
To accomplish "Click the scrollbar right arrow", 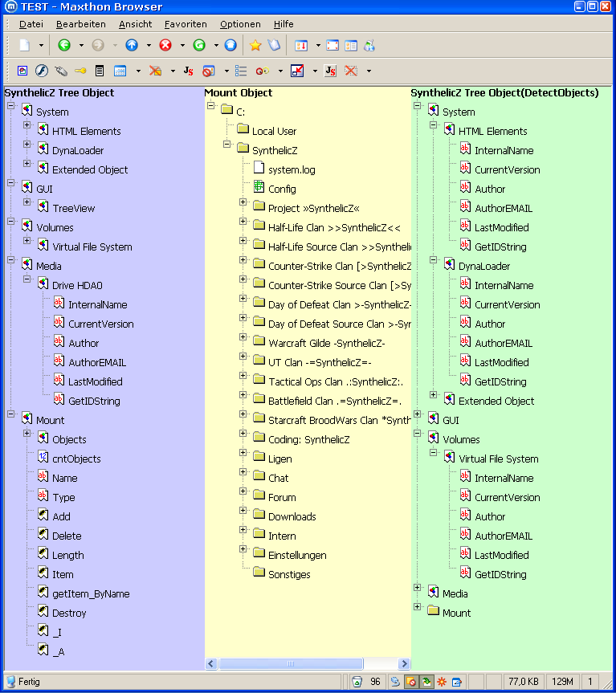I will (403, 664).
